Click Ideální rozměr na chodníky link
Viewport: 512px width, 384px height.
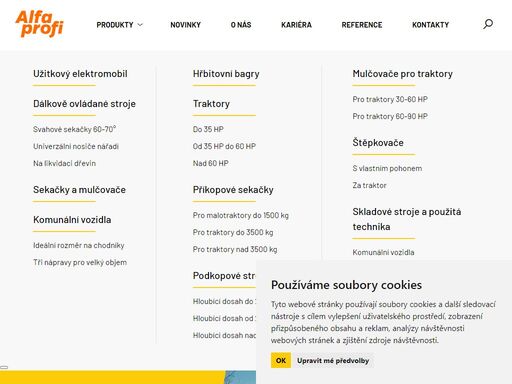(x=78, y=245)
